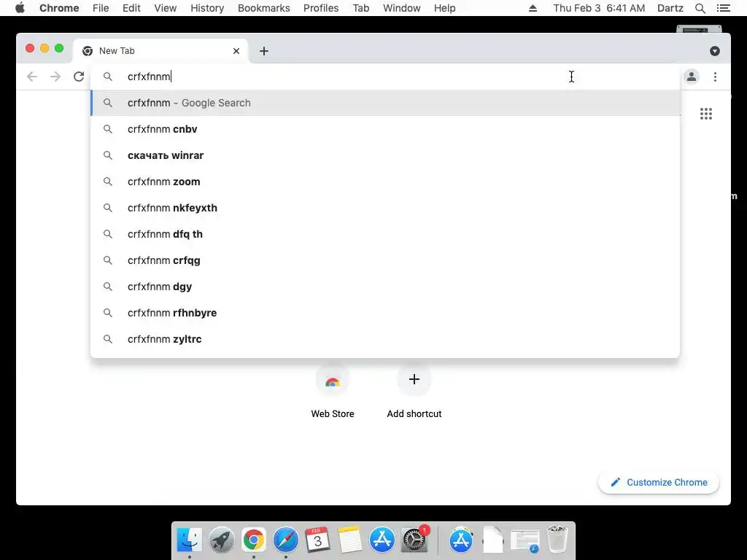The width and height of the screenshot is (747, 560).
Task: Open the Tab menu
Action: pos(360,8)
